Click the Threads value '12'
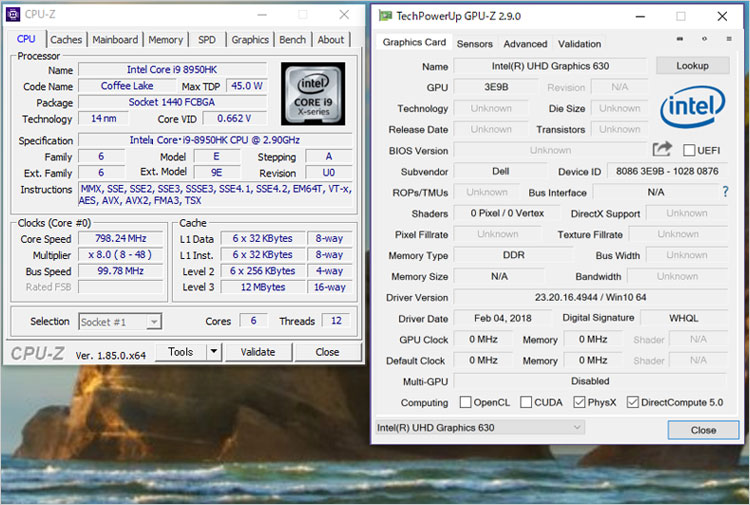 pyautogui.click(x=337, y=320)
